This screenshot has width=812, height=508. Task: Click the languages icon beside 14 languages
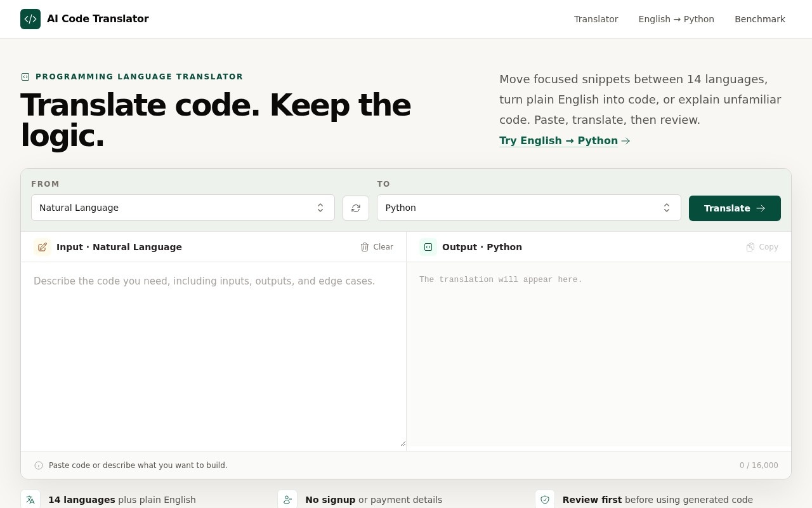(30, 500)
